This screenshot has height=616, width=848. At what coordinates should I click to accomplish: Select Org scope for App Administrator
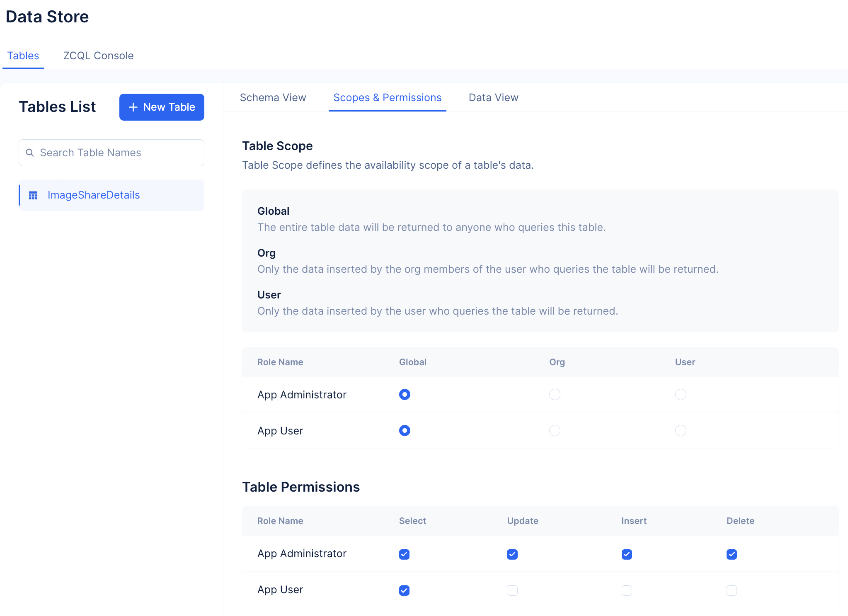[555, 395]
